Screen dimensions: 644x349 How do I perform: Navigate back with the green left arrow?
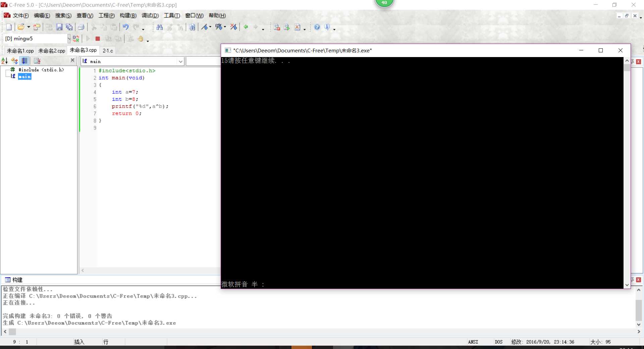pyautogui.click(x=246, y=27)
